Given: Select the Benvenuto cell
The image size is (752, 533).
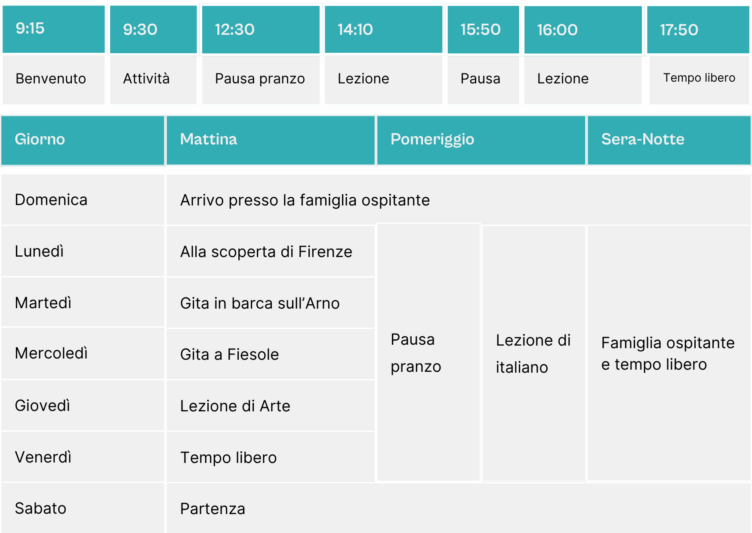Looking at the screenshot, I should (53, 79).
